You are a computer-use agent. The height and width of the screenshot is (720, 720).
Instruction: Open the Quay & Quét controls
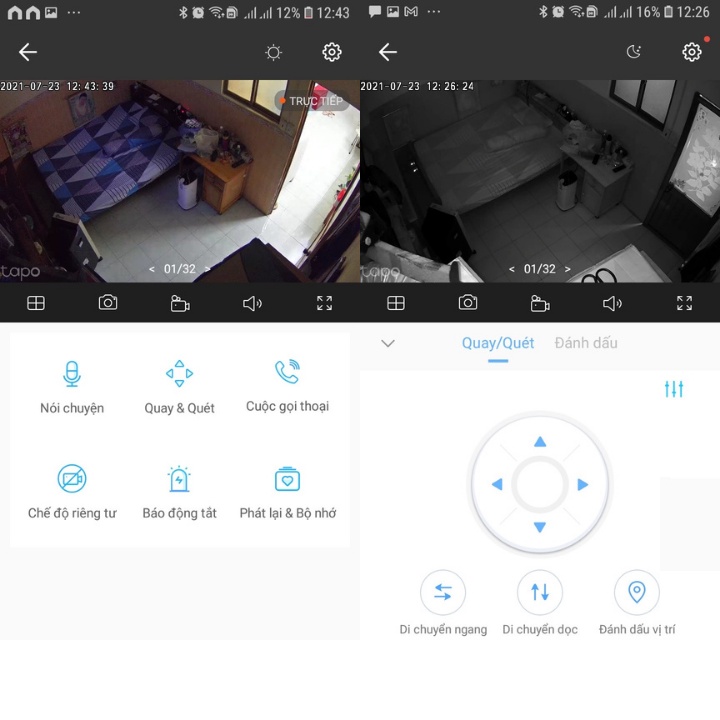[x=179, y=374]
